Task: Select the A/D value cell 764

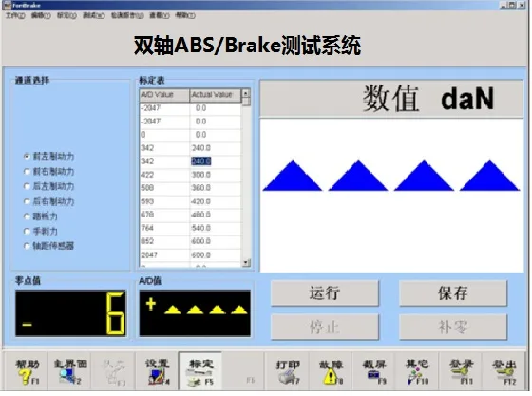Action: pyautogui.click(x=164, y=228)
